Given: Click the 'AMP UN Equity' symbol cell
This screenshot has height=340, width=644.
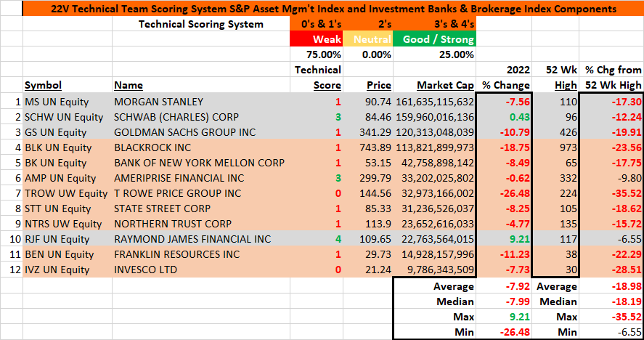Looking at the screenshot, I should pyautogui.click(x=68, y=178).
